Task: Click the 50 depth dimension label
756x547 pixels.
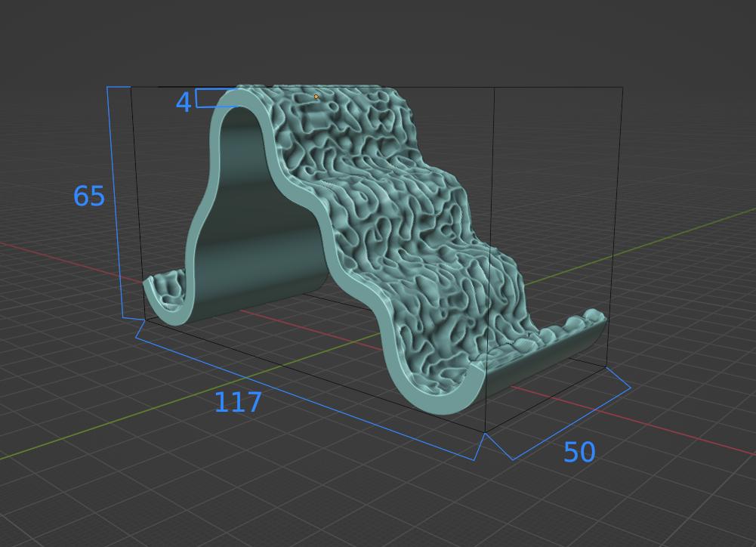Action: [x=578, y=452]
